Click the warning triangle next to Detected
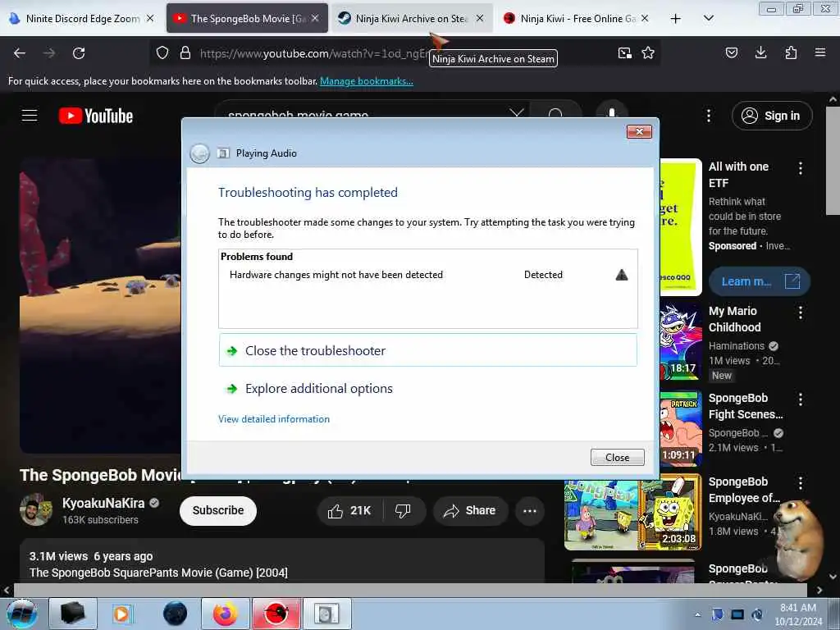The width and height of the screenshot is (840, 630). 622,275
